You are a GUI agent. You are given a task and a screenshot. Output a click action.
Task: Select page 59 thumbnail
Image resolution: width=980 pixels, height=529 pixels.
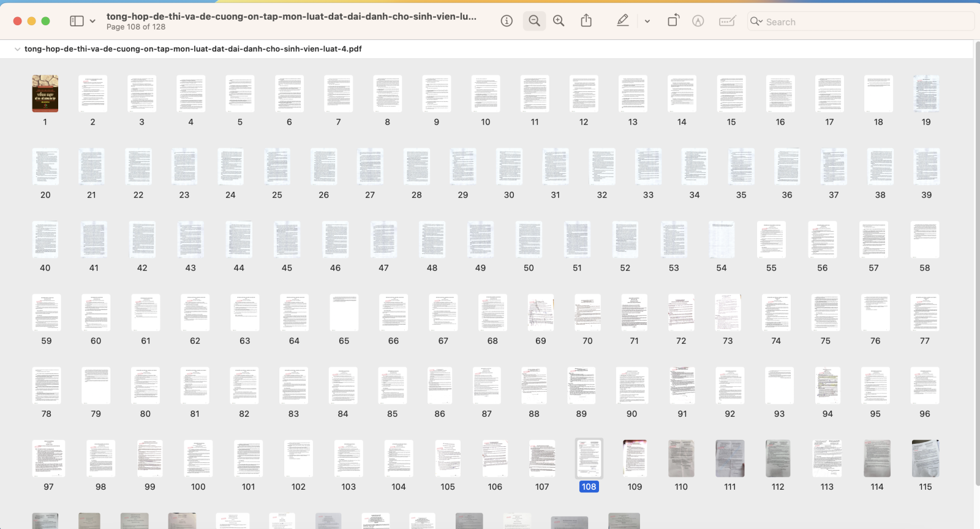(47, 312)
